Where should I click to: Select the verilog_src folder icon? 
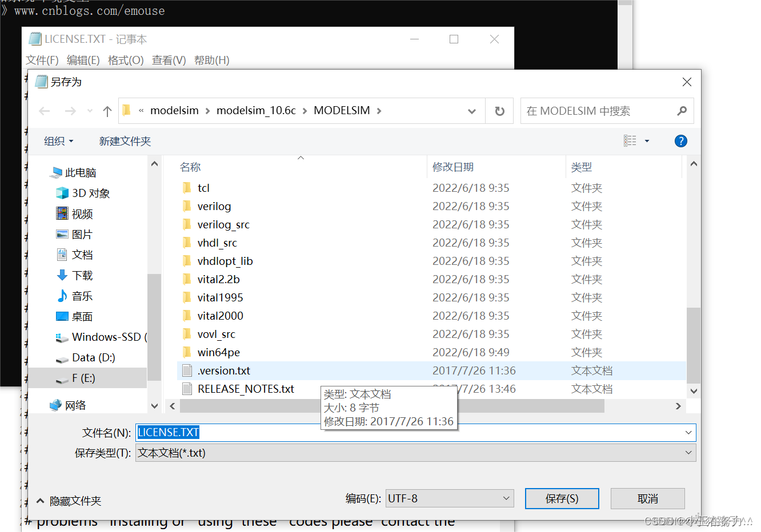pos(187,224)
